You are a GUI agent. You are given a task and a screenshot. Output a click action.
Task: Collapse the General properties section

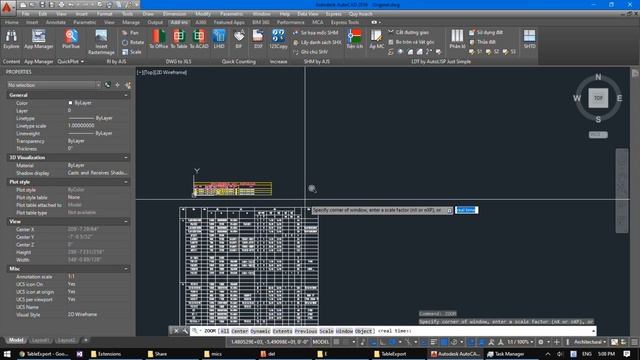tap(126, 95)
